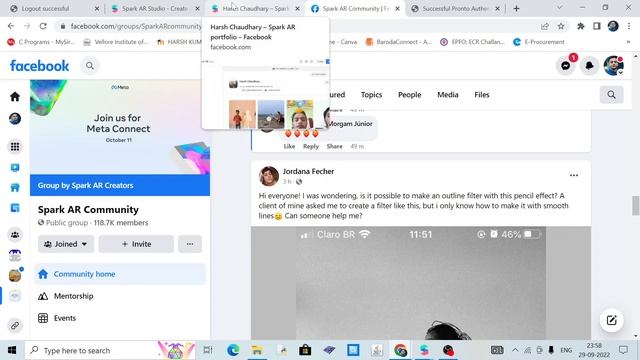
Task: Like the Morgam Júnior comment
Action: coord(289,146)
